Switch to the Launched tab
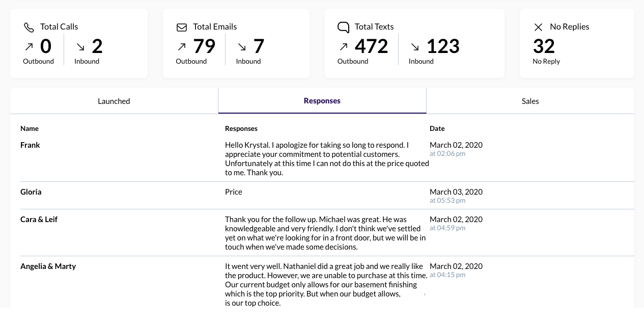 point(114,101)
